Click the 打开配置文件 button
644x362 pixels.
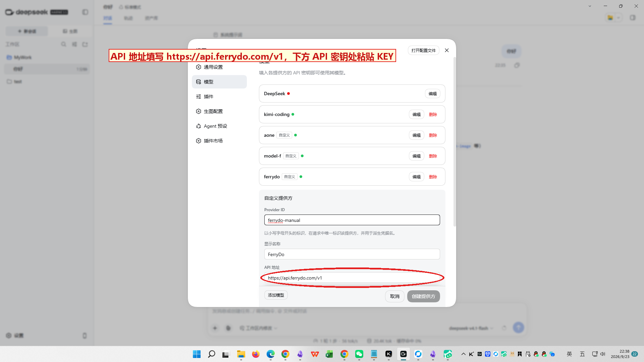tap(423, 50)
